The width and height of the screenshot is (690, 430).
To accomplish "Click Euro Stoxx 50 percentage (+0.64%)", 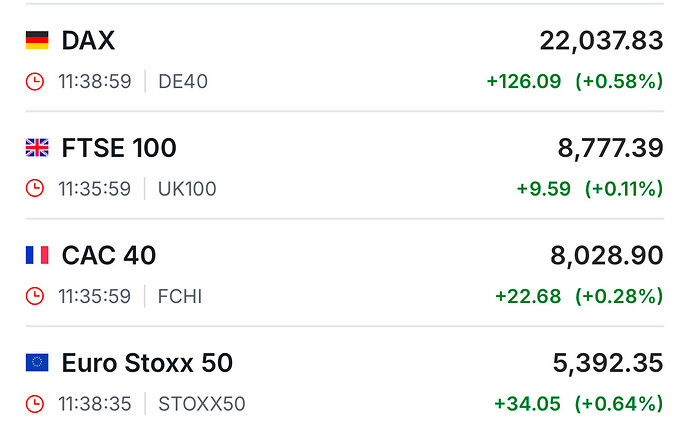I will coord(619,404).
